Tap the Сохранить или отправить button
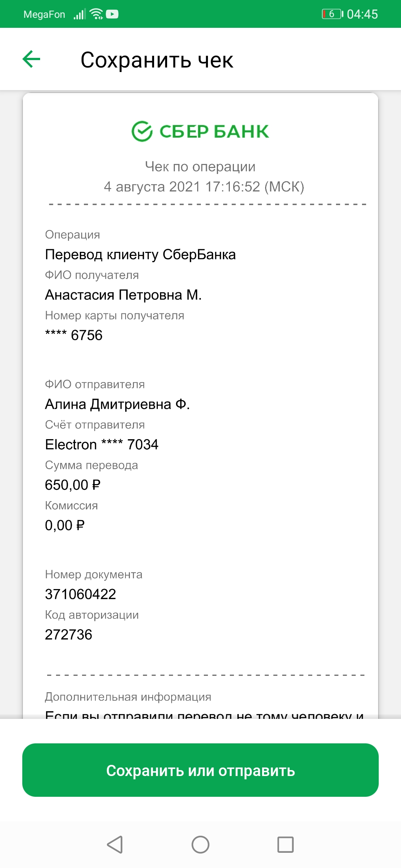 [200, 770]
